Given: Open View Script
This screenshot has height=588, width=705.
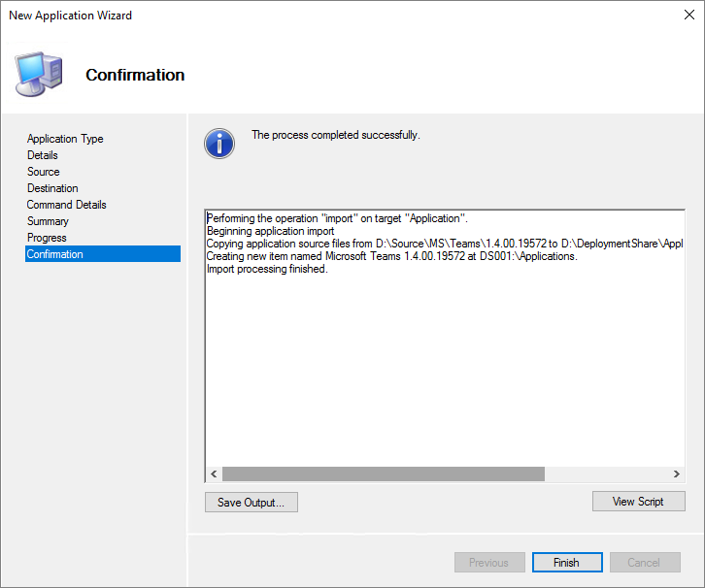Looking at the screenshot, I should (x=638, y=502).
